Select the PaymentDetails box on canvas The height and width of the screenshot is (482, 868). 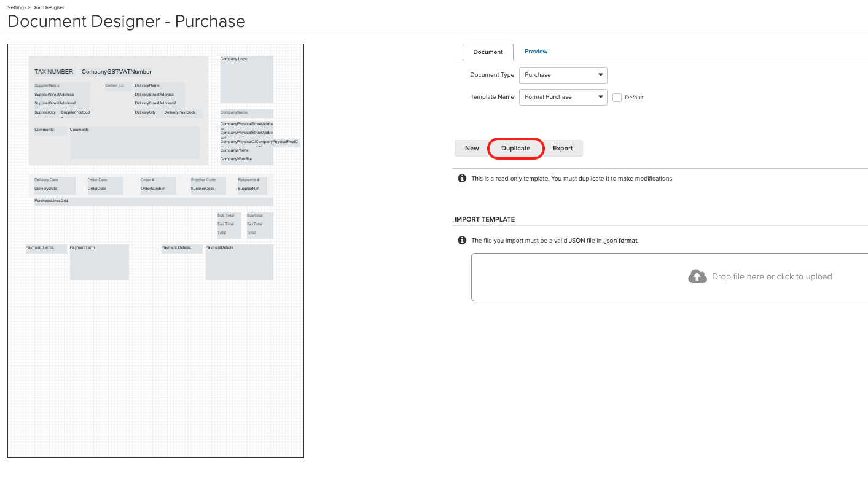(239, 262)
